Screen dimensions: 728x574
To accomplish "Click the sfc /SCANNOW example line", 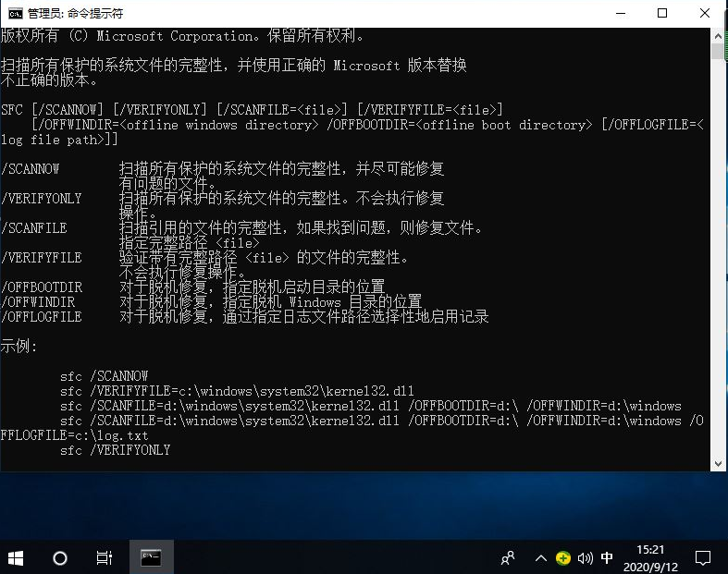I will pos(104,376).
